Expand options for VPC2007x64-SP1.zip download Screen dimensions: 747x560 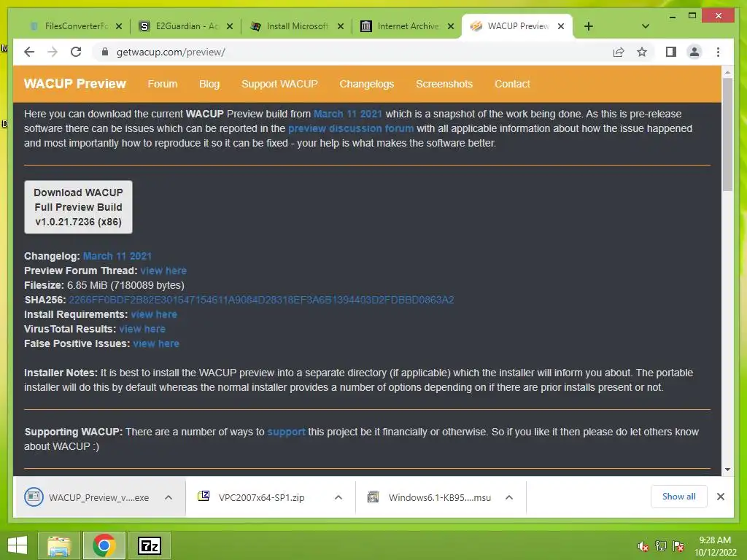click(338, 497)
